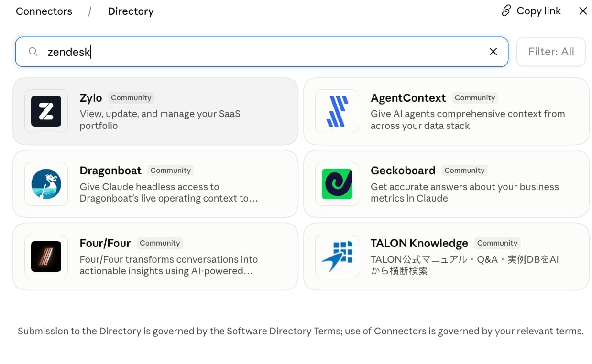Click the chain link icon beside Copy link
The width and height of the screenshot is (592, 364).
[506, 11]
